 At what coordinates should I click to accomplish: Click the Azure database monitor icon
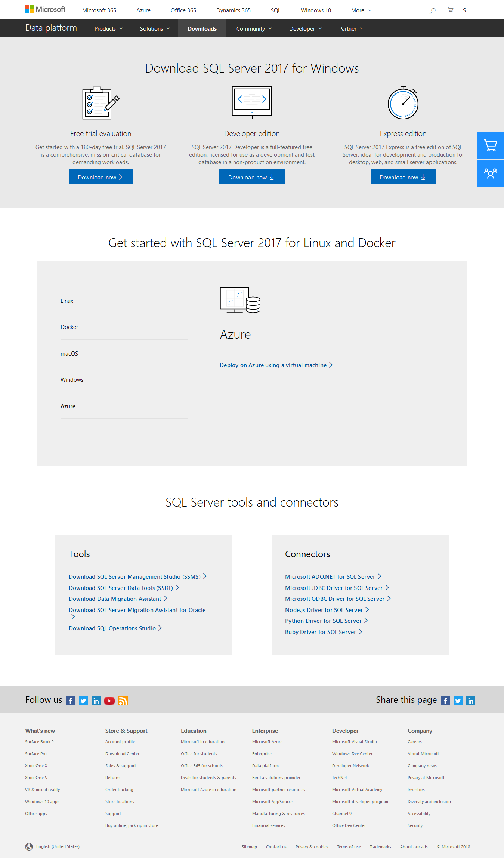pyautogui.click(x=240, y=300)
